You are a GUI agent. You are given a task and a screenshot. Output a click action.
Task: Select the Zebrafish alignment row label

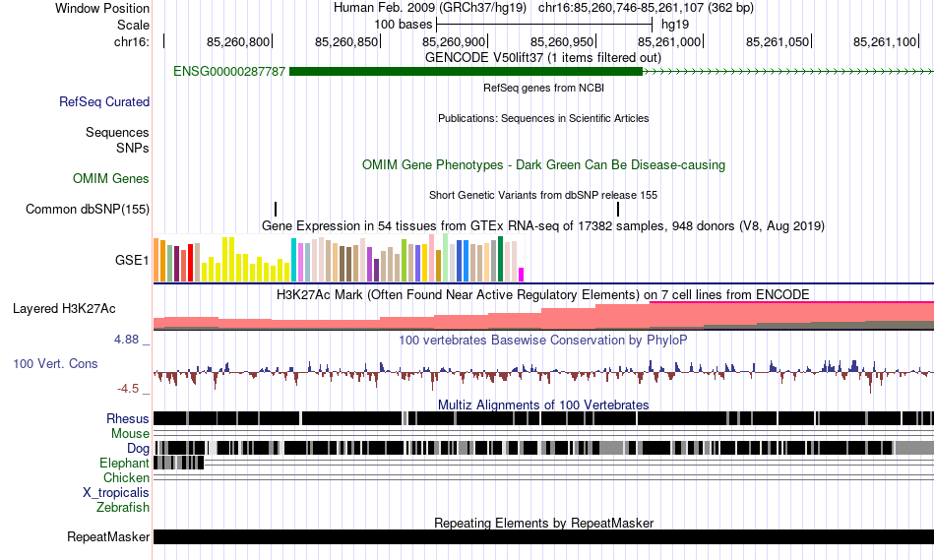click(x=123, y=508)
